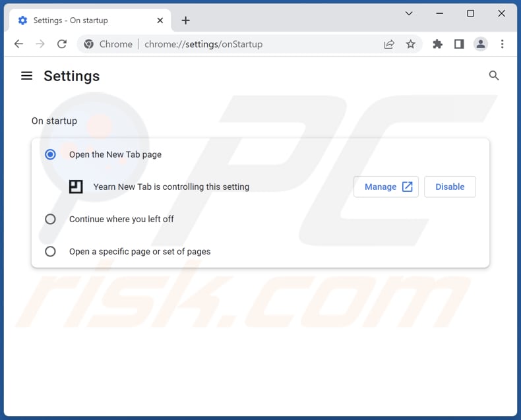This screenshot has width=521, height=420.
Task: Search settings with the magnifier icon
Action: [494, 76]
